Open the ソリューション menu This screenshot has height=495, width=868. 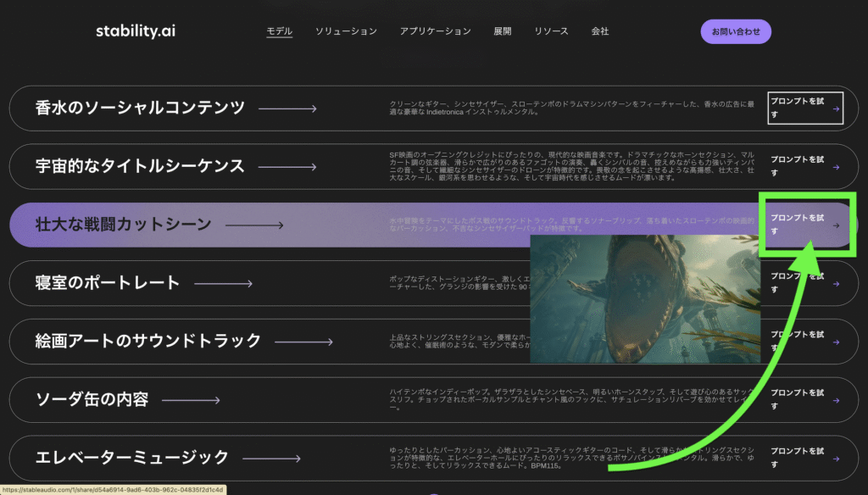click(x=346, y=31)
